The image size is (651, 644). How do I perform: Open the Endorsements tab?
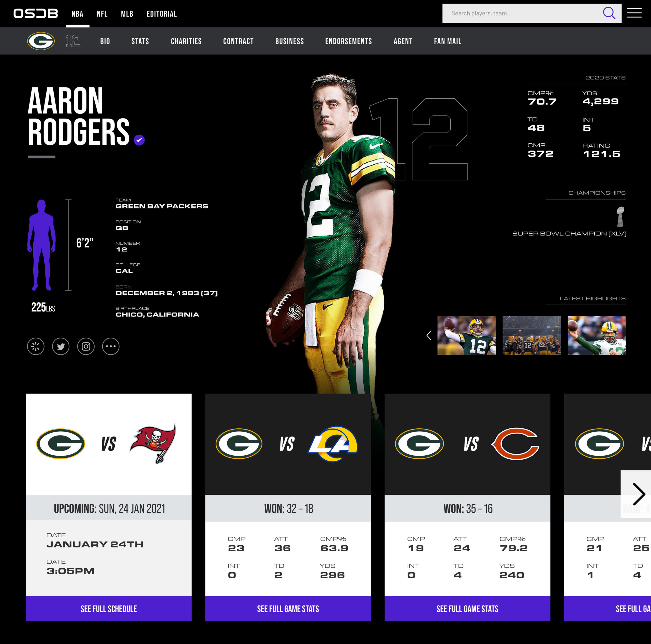pyautogui.click(x=348, y=41)
